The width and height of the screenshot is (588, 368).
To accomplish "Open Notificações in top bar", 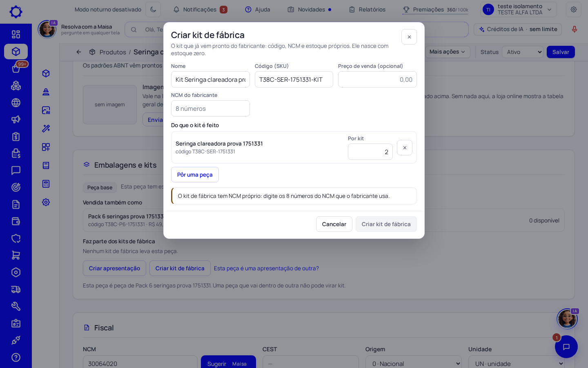I will [200, 9].
